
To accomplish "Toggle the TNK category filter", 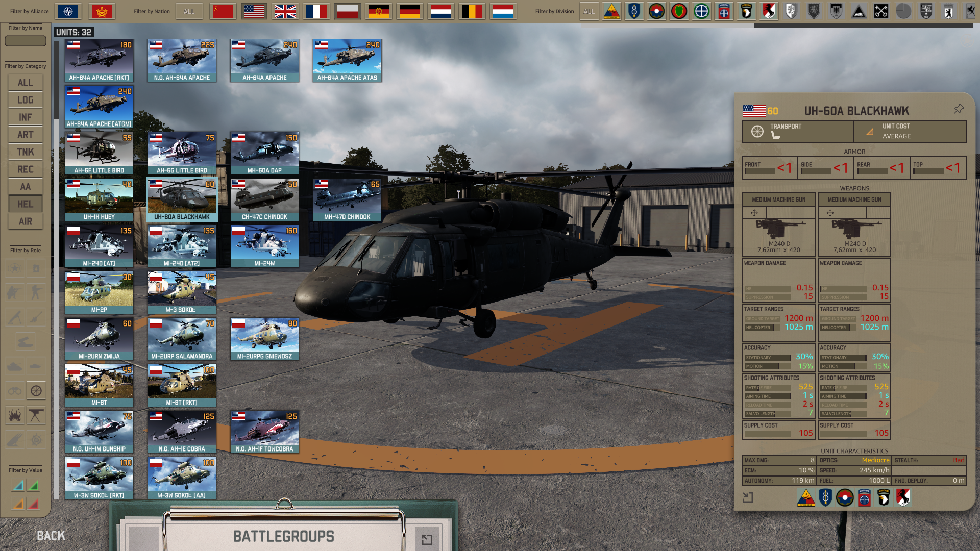I will (x=25, y=152).
